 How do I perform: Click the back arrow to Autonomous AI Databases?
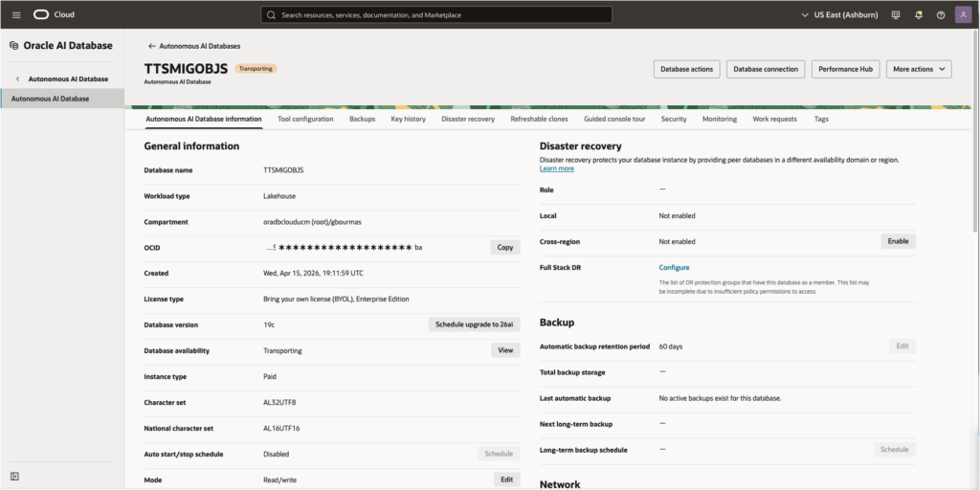click(x=151, y=46)
